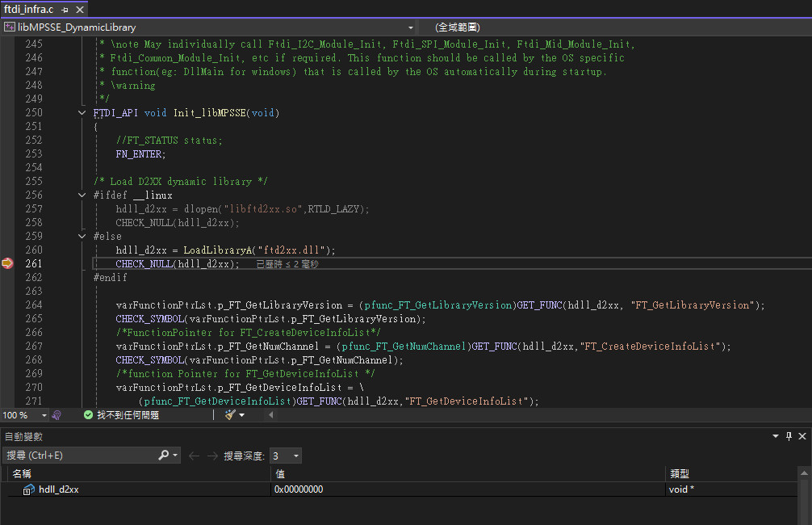
Task: Click the no issues found status indicator
Action: (121, 415)
